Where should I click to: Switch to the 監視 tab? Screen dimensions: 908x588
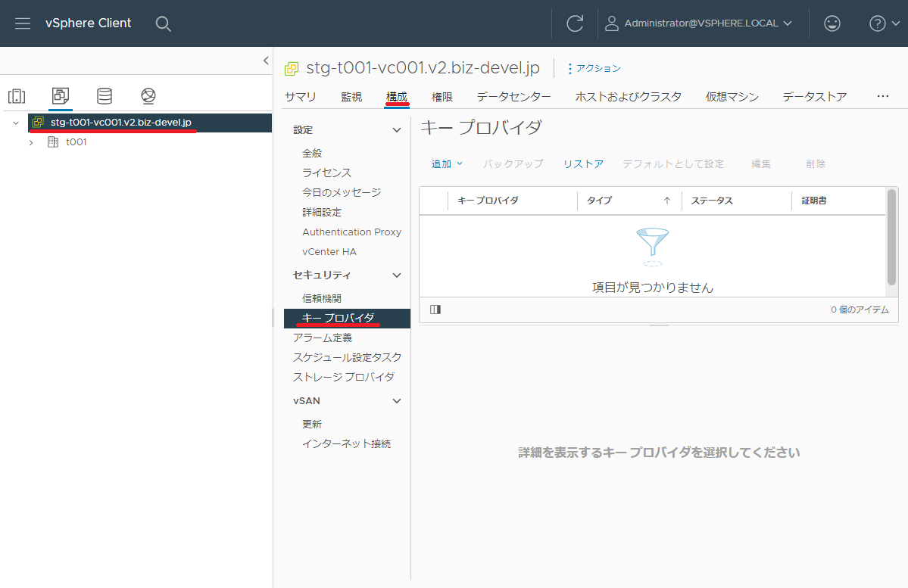351,97
